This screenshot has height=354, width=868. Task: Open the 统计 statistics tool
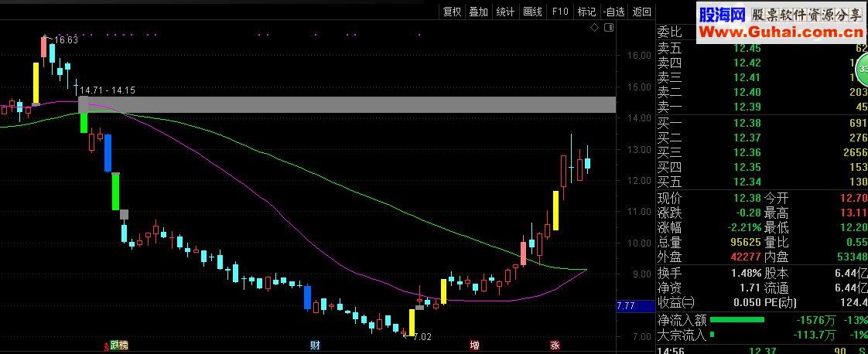coord(505,12)
